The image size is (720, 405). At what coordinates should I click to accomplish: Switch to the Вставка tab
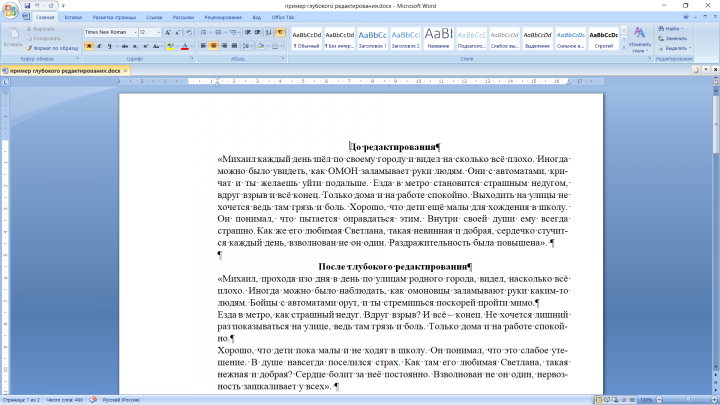(x=73, y=17)
